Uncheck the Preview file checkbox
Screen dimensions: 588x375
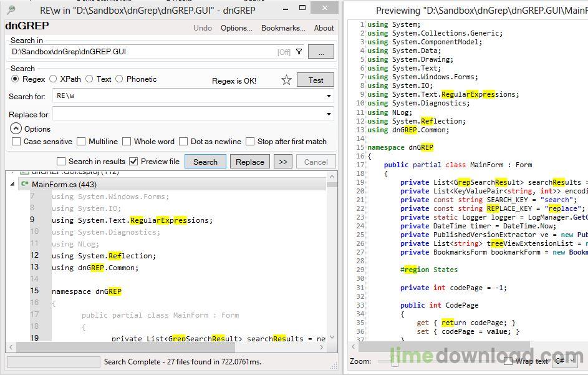133,162
